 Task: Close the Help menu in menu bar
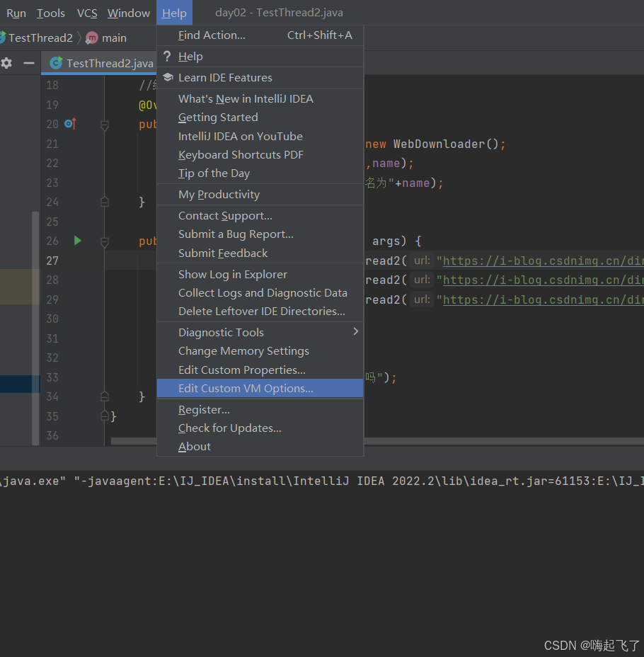[x=174, y=13]
